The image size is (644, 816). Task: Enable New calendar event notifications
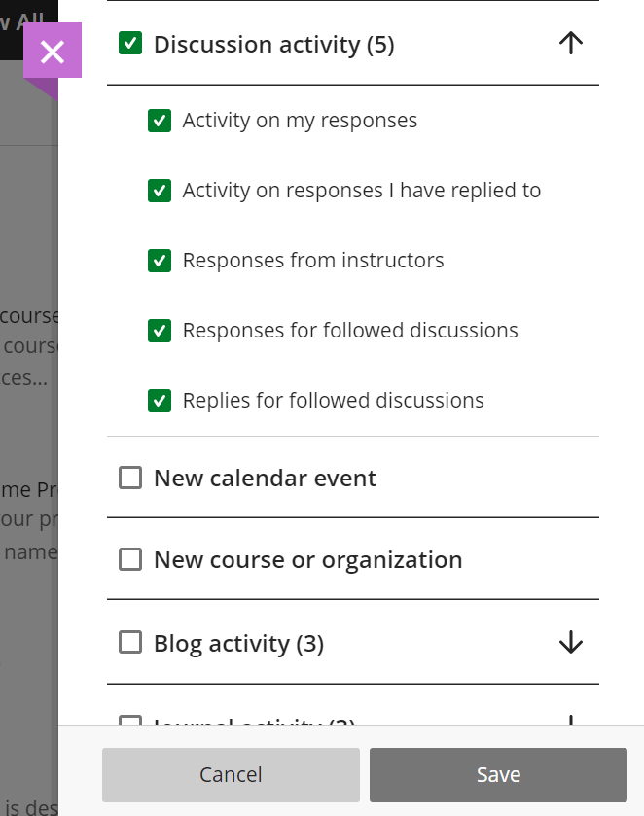point(130,478)
